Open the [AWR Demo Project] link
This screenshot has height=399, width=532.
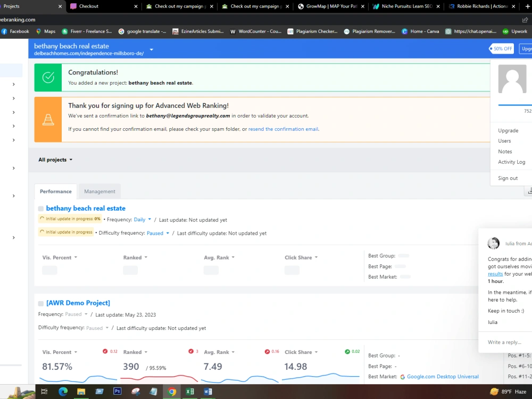pos(78,303)
